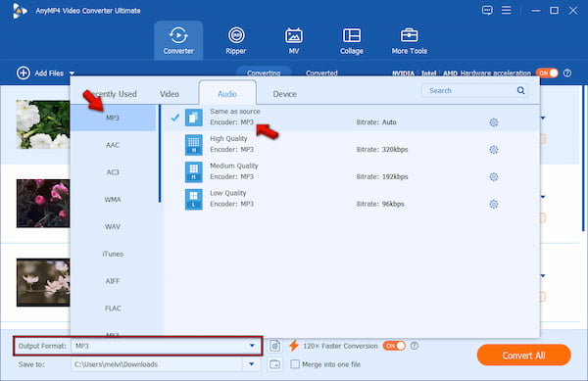Open settings gear for Same as source
The width and height of the screenshot is (588, 381).
(x=494, y=122)
